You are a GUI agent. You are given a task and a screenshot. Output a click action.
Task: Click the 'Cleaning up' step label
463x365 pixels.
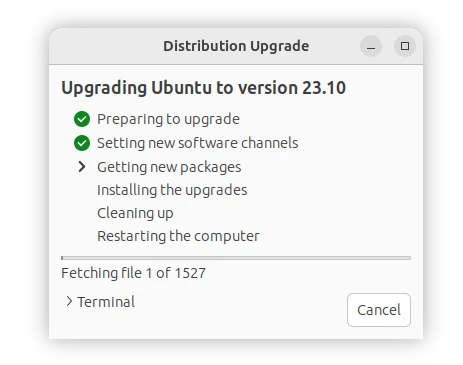135,213
